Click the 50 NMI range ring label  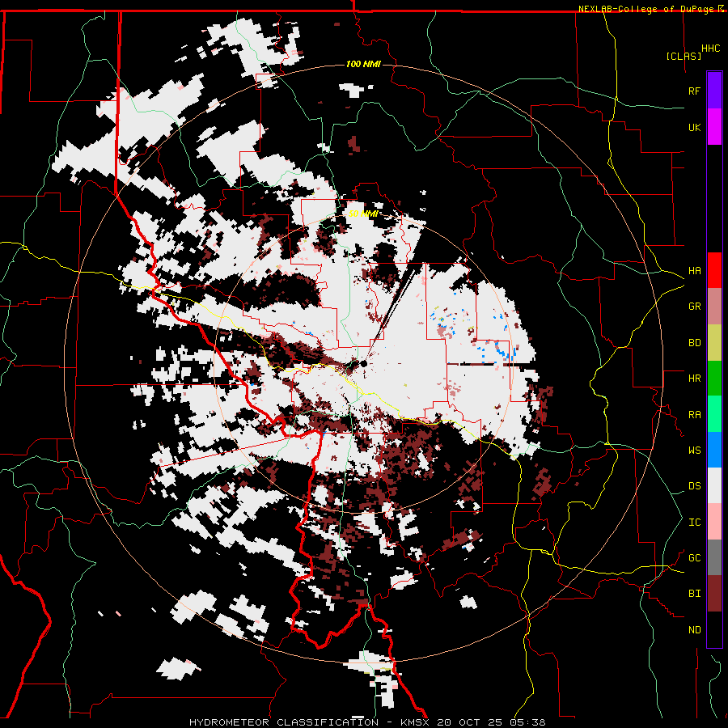click(363, 214)
